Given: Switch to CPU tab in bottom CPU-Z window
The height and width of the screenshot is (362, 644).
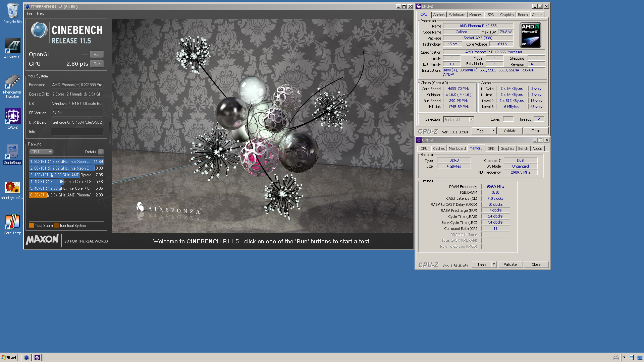Looking at the screenshot, I should click(424, 148).
